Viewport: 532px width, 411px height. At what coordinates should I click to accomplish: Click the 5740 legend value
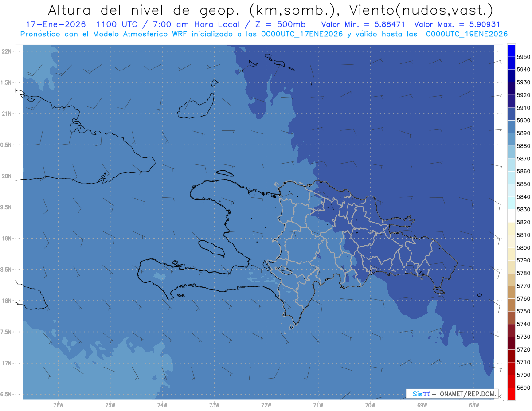coord(523,324)
